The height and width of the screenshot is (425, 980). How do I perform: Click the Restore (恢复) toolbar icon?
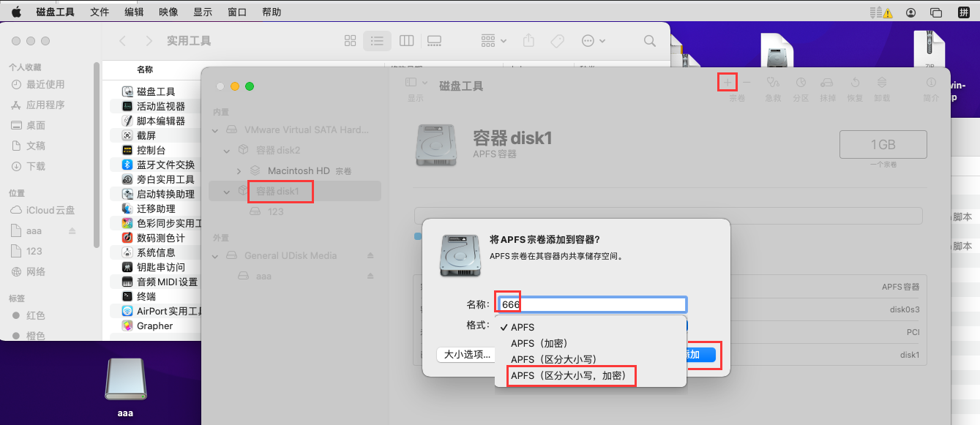tap(854, 83)
